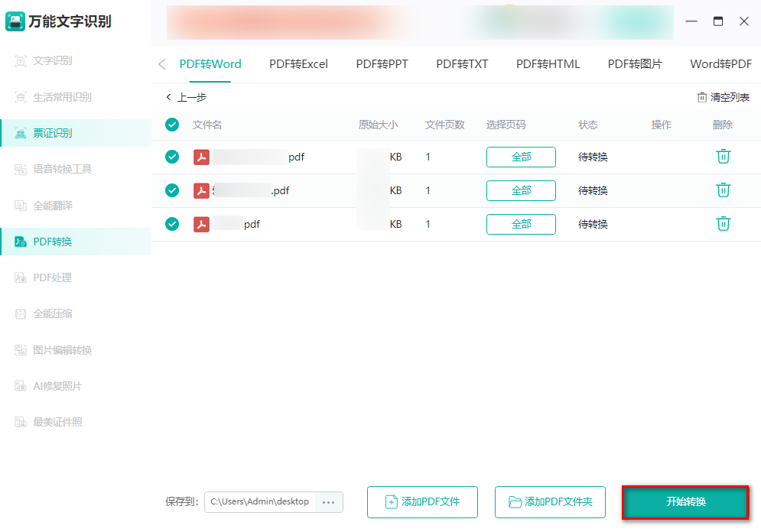Select the 票证识别 sidebar feature
The image size is (761, 532).
(47, 132)
